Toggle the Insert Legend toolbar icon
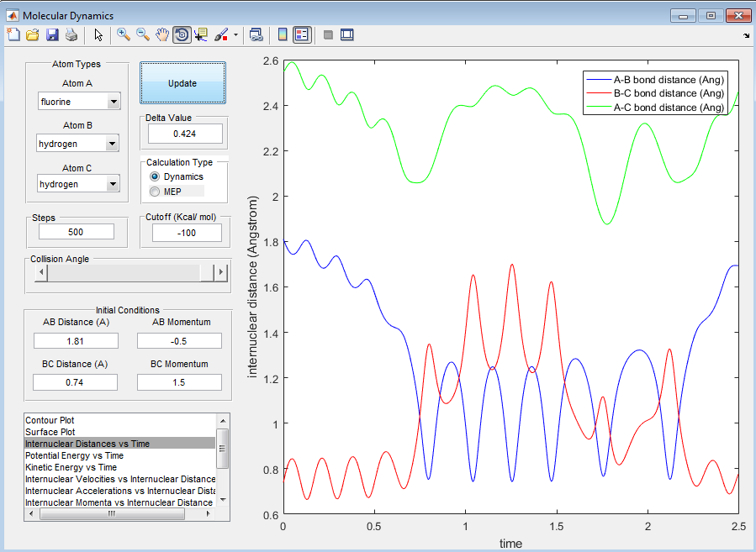This screenshot has width=756, height=552. tap(302, 34)
